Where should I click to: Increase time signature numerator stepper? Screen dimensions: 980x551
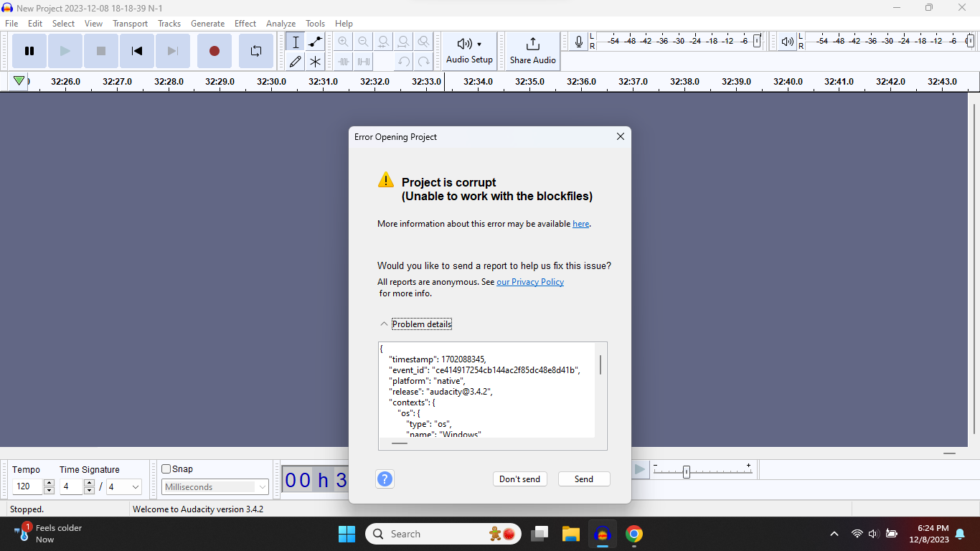coord(89,483)
